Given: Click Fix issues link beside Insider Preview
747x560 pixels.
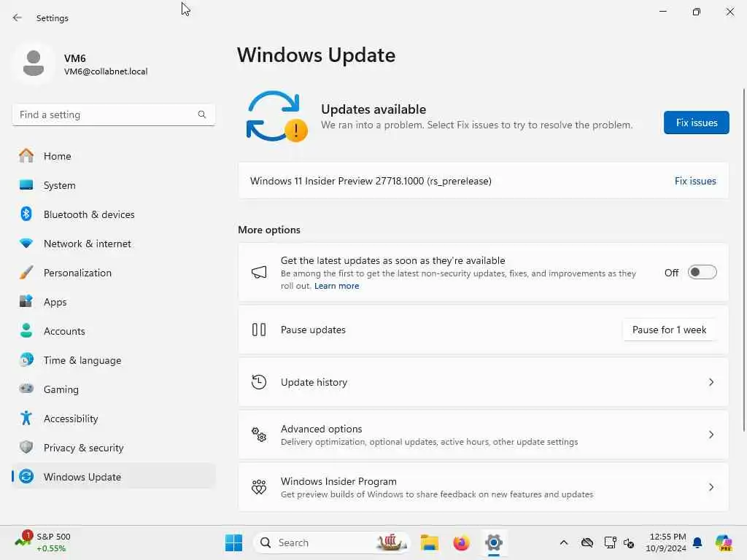Looking at the screenshot, I should click(695, 181).
